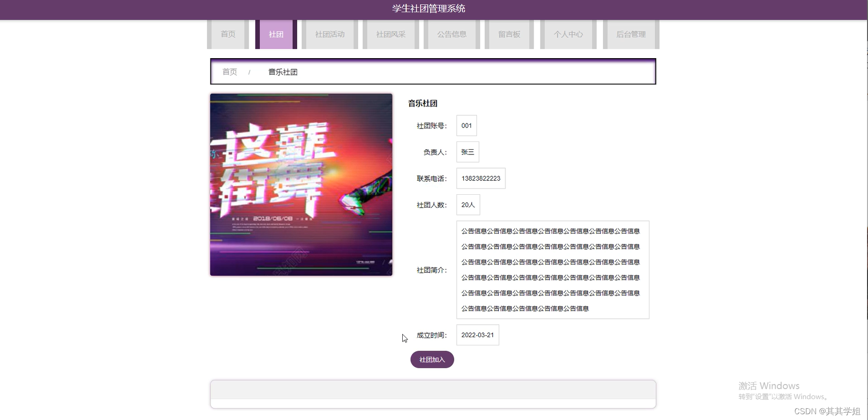
Task: Open the 留言板 tab
Action: click(x=509, y=34)
